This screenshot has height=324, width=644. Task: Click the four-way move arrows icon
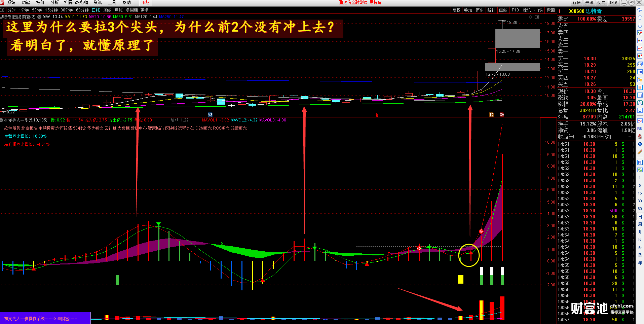tap(640, 144)
